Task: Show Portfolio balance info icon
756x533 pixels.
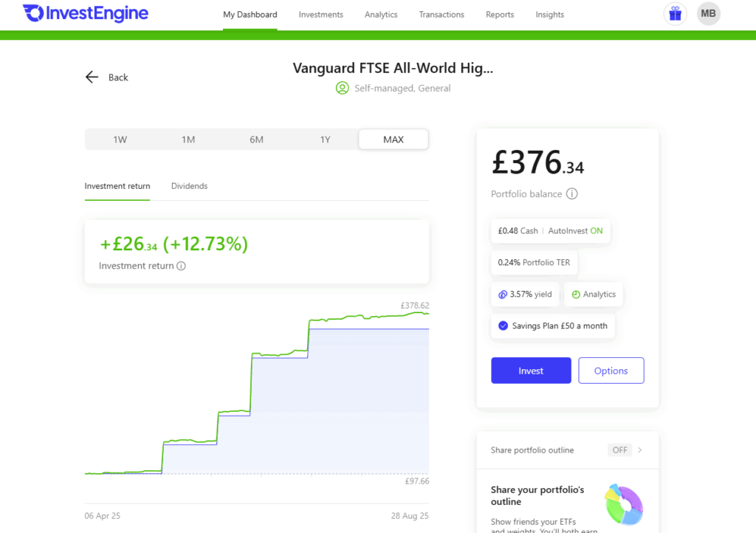Action: click(x=572, y=193)
